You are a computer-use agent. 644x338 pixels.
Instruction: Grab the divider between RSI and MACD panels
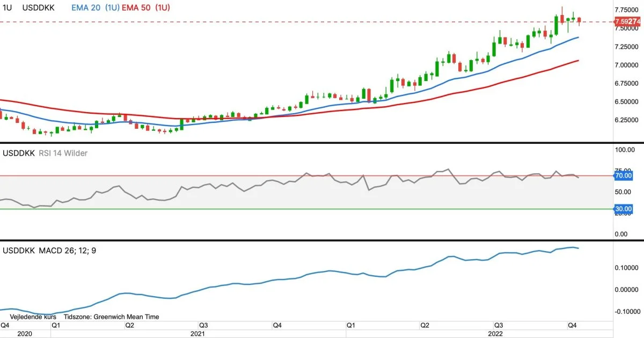322,240
